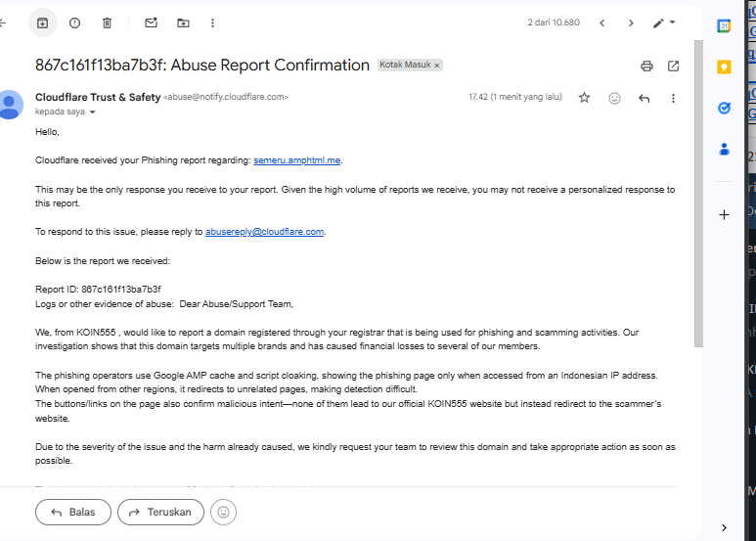Viewport: 756px width, 541px height.
Task: Open the message's three-dot more menu
Action: click(674, 98)
